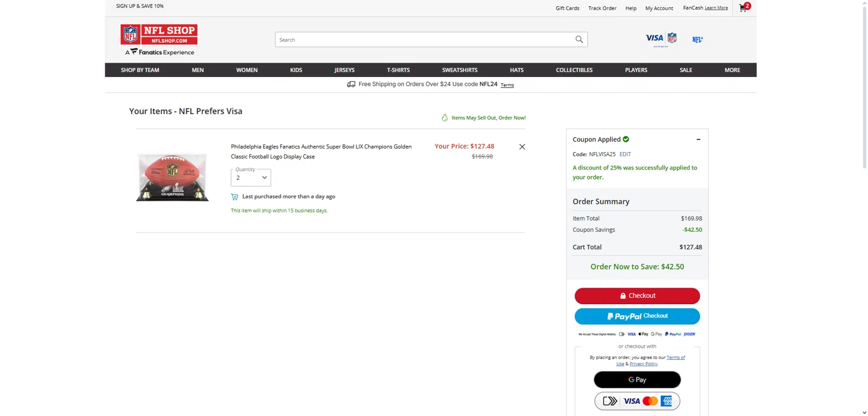Click the Visa logo in accepted wallets
This screenshot has width=868, height=416.
(631, 334)
